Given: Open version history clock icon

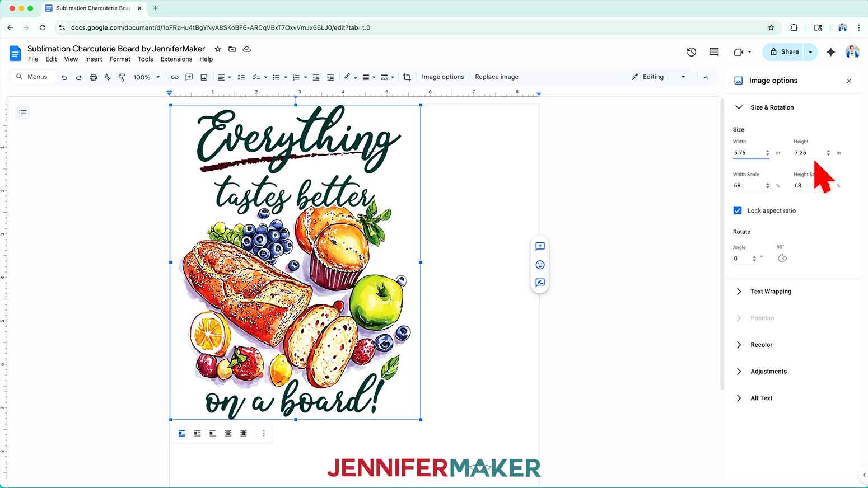Looking at the screenshot, I should click(x=692, y=52).
